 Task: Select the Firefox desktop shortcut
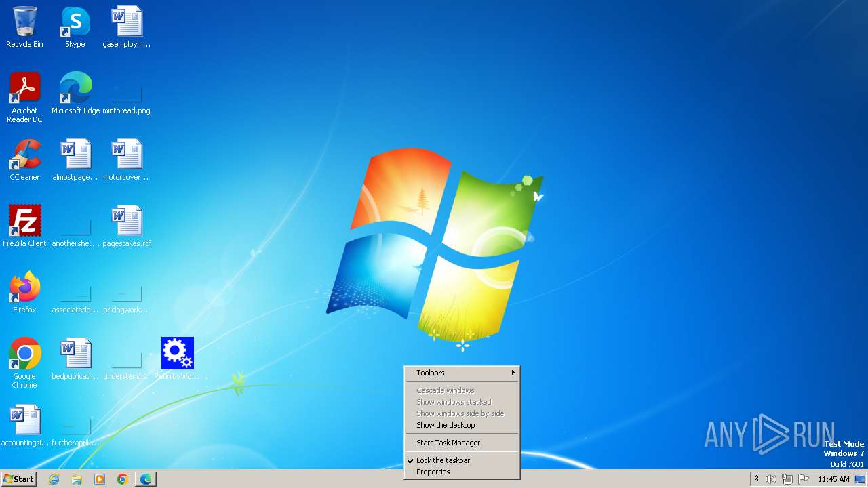pyautogui.click(x=24, y=293)
